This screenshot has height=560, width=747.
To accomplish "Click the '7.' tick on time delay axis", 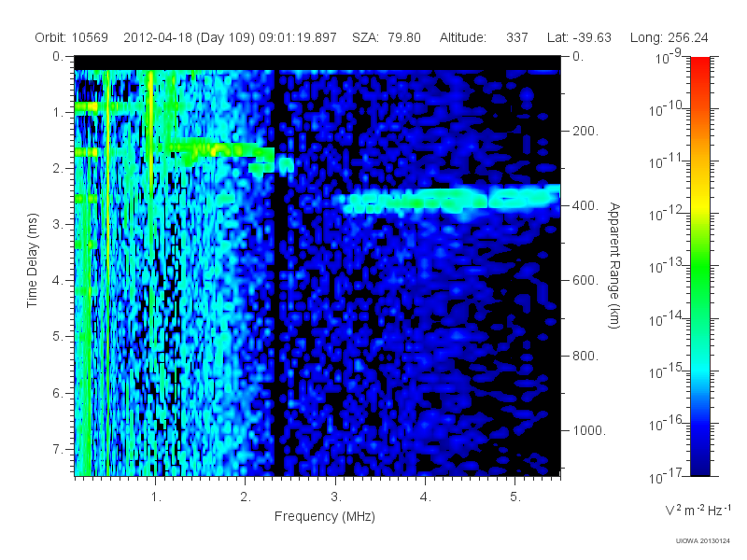I will click(58, 449).
